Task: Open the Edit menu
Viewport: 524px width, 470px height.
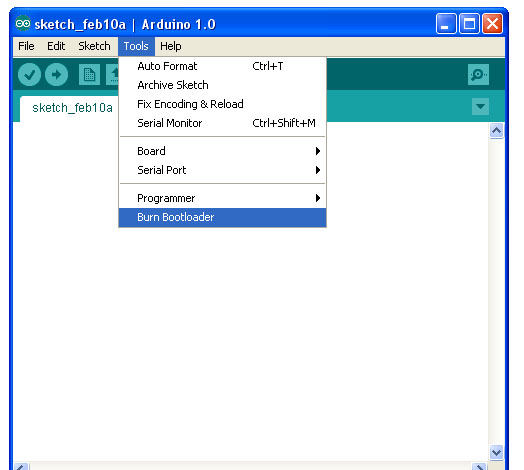Action: click(56, 46)
